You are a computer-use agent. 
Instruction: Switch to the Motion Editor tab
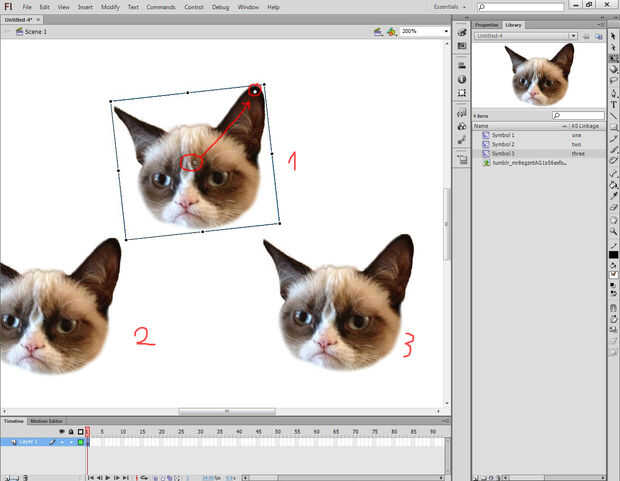click(46, 421)
